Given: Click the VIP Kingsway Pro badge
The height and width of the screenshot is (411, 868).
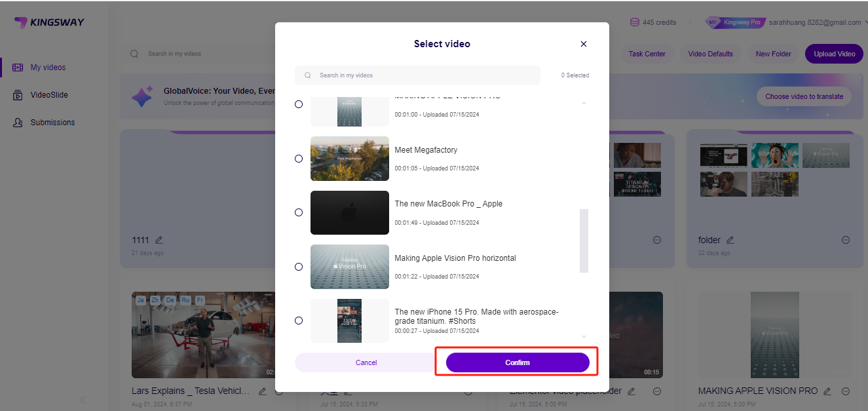Looking at the screenshot, I should pyautogui.click(x=735, y=22).
